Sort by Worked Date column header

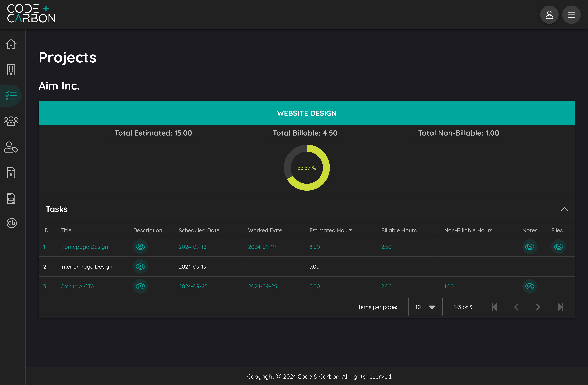pos(265,230)
